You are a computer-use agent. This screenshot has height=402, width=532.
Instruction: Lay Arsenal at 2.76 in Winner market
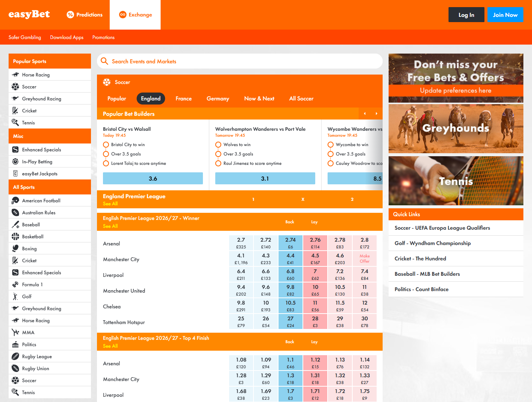coord(315,243)
